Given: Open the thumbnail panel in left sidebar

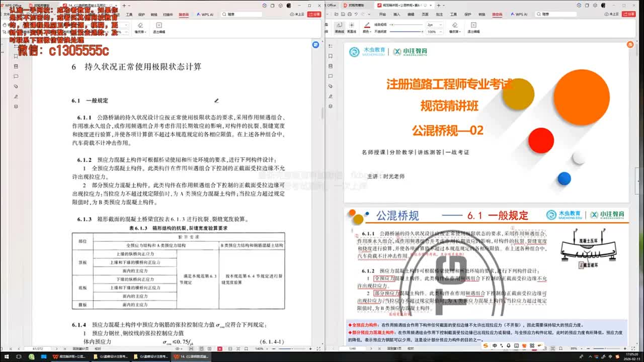Looking at the screenshot, I should click(x=16, y=66).
